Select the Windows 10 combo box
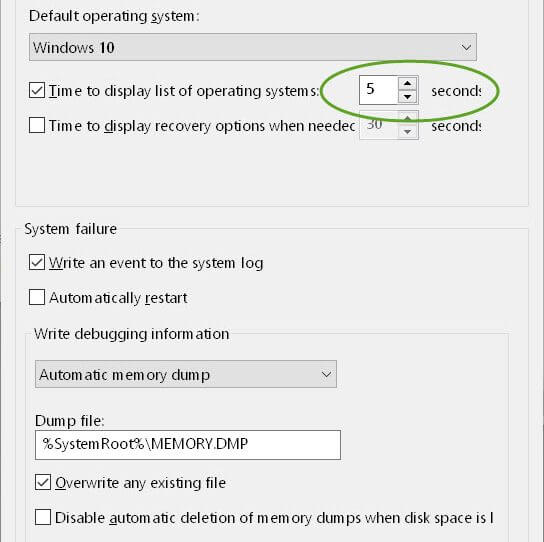The width and height of the screenshot is (544, 542). (253, 47)
